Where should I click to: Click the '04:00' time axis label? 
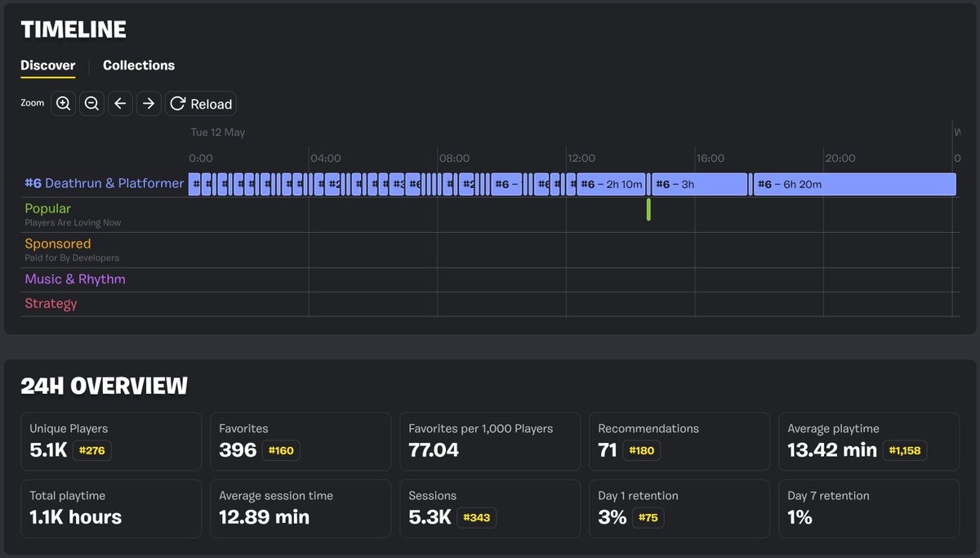pos(325,158)
